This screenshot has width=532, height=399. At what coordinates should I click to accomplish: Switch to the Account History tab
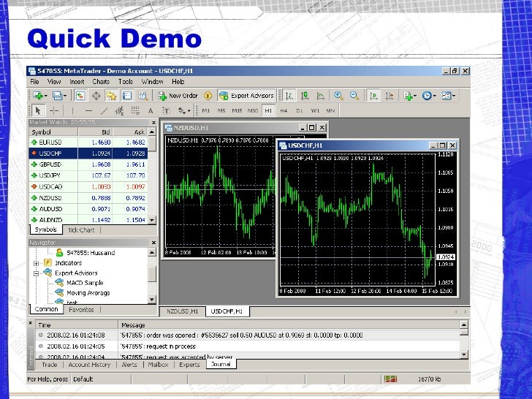[89, 364]
